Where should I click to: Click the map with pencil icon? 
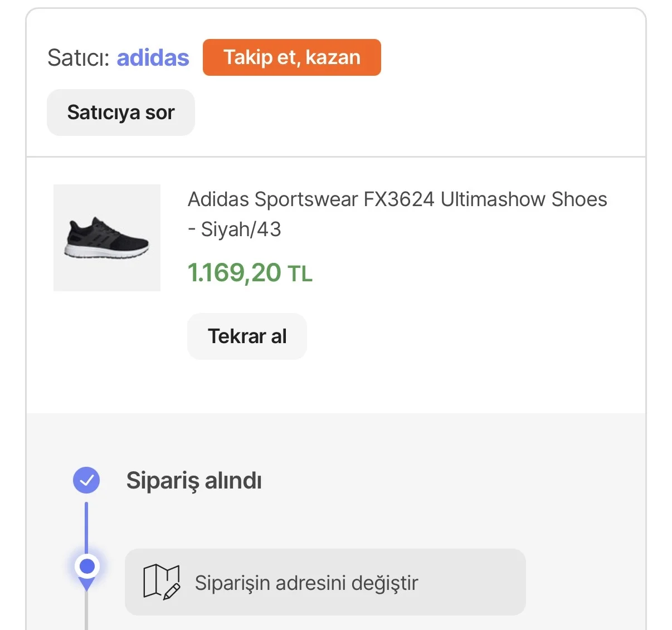(162, 582)
